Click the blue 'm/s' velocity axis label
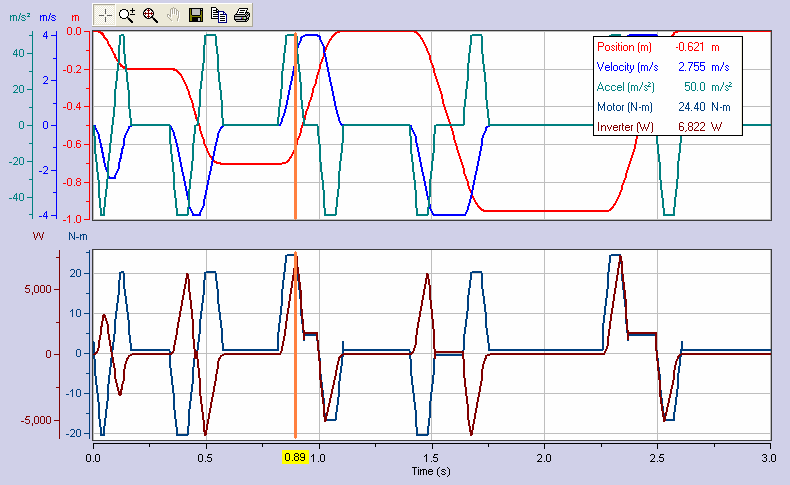 47,18
